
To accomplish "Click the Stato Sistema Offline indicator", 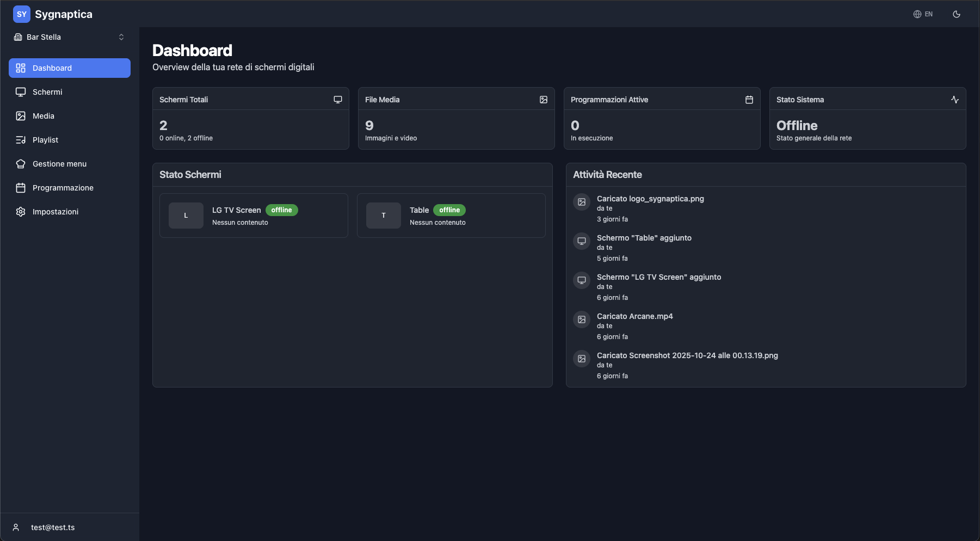I will coord(797,125).
